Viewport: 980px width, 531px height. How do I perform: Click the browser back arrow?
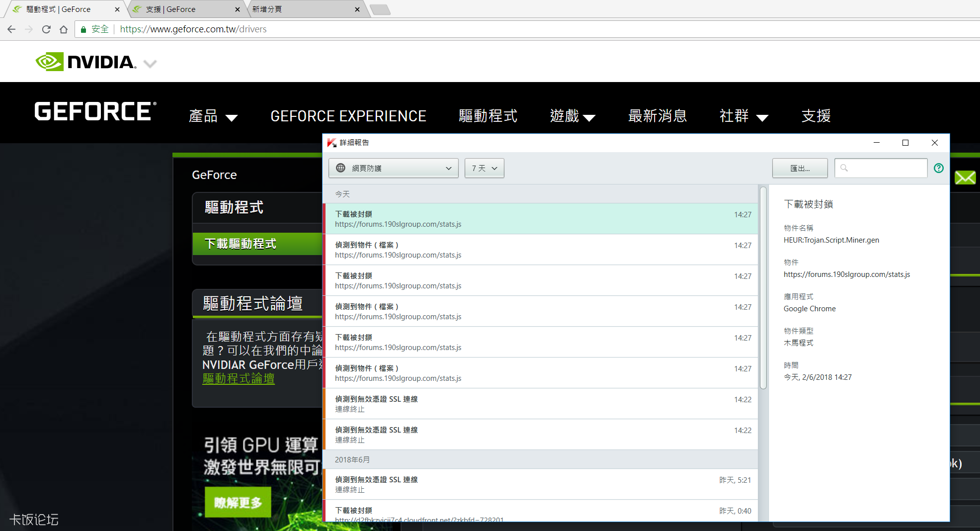[11, 29]
